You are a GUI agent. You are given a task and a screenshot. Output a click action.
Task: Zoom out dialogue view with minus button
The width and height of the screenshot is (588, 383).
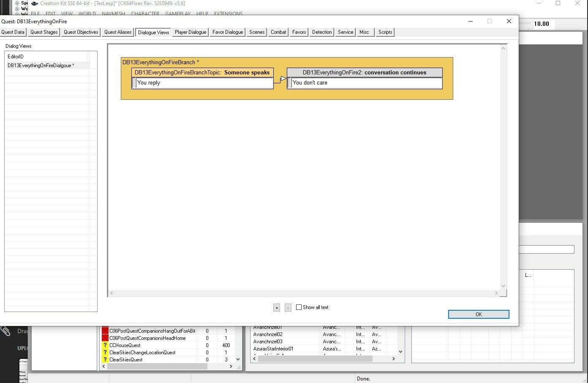coord(288,308)
